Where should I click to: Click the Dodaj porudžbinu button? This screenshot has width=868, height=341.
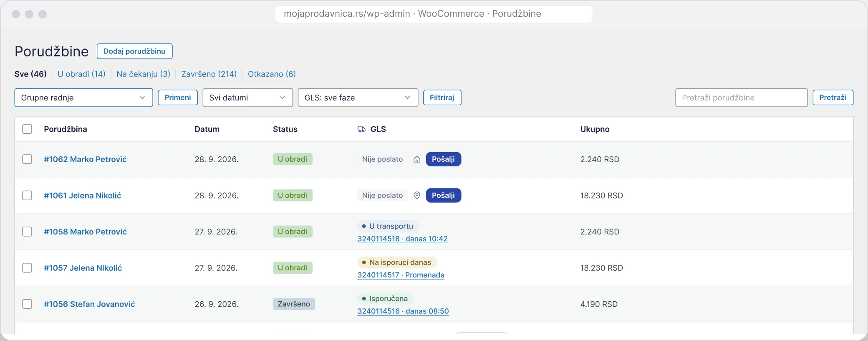point(134,51)
